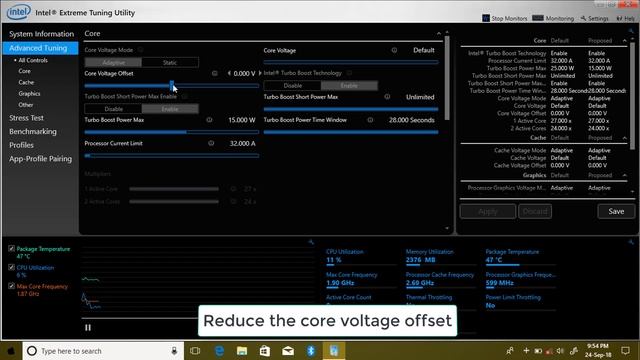Viewport: 640px width, 360px height.
Task: Open the Windows Start menu
Action: point(11,351)
